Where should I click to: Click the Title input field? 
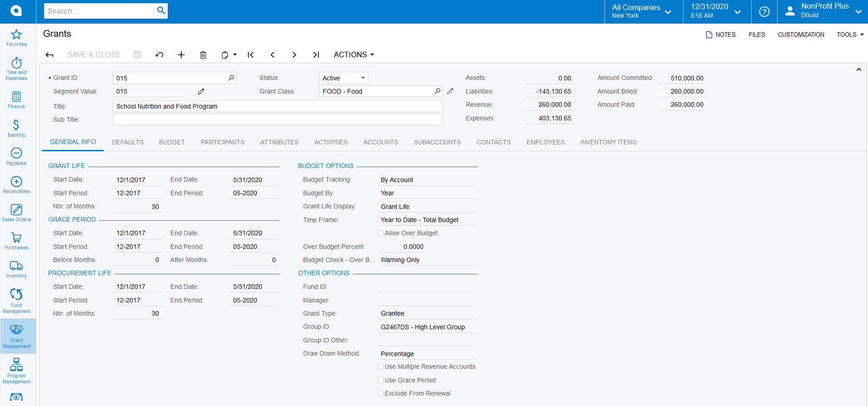pos(278,106)
